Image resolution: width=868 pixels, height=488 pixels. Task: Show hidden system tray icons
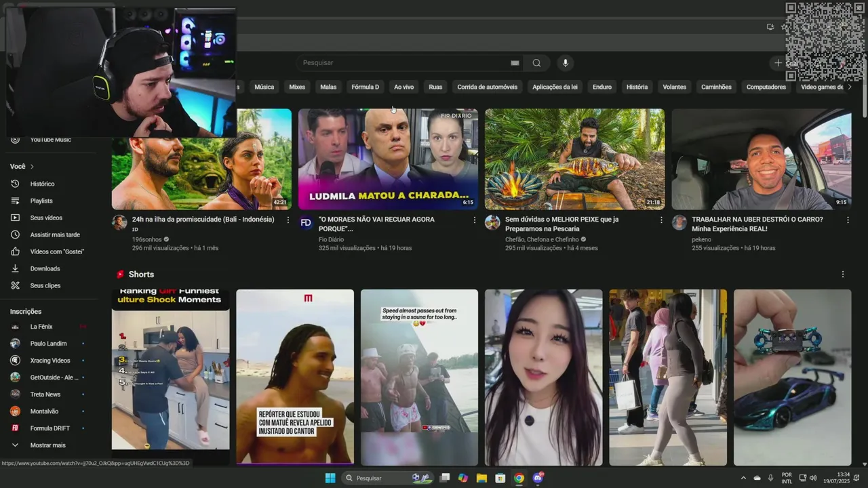[743, 478]
